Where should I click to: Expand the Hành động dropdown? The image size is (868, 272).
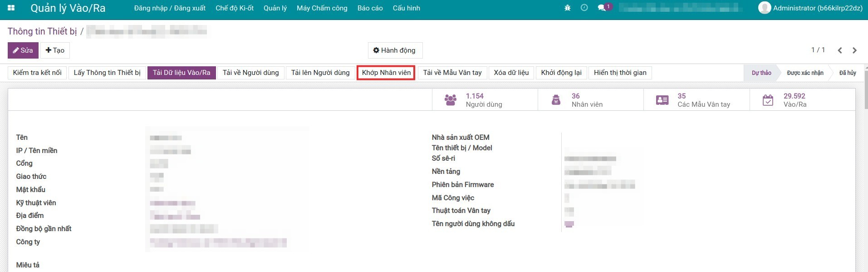[x=395, y=50]
